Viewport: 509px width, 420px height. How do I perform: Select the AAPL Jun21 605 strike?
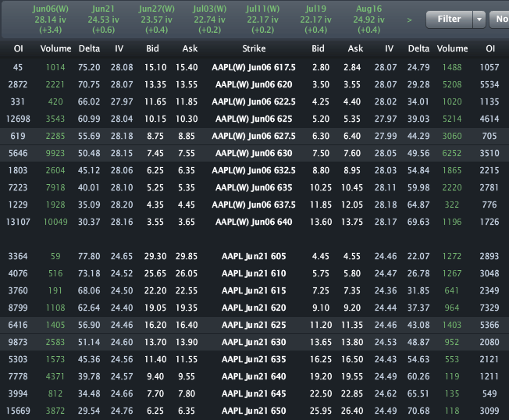click(x=254, y=256)
